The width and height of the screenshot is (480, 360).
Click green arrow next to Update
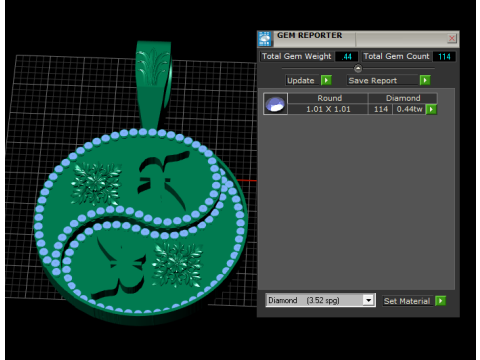[326, 80]
